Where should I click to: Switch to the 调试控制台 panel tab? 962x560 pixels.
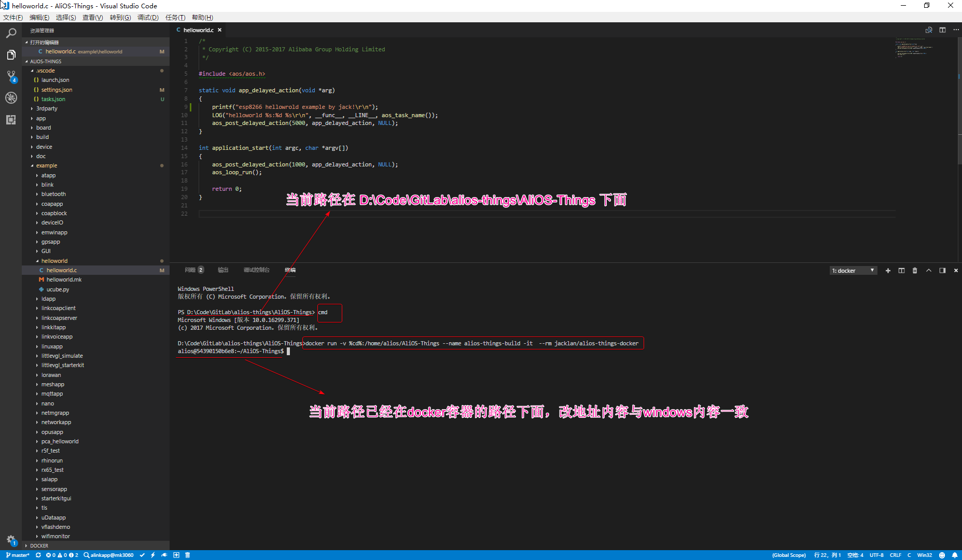(x=256, y=270)
